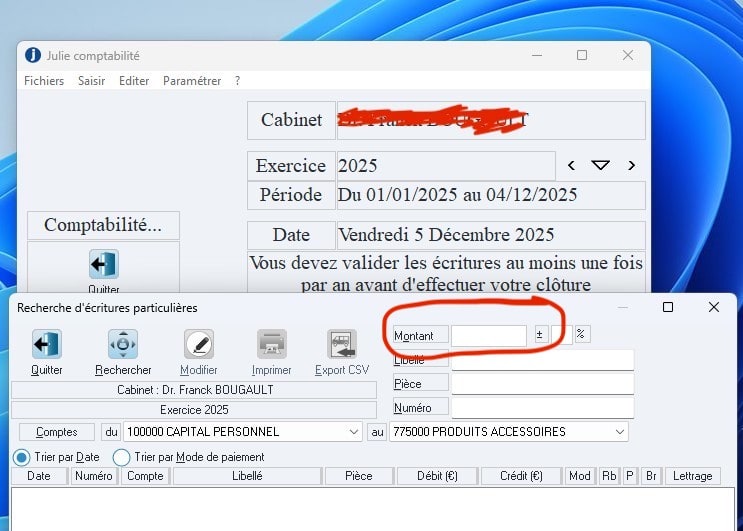Click the Rechercher search icon
743x531 pixels.
point(123,345)
